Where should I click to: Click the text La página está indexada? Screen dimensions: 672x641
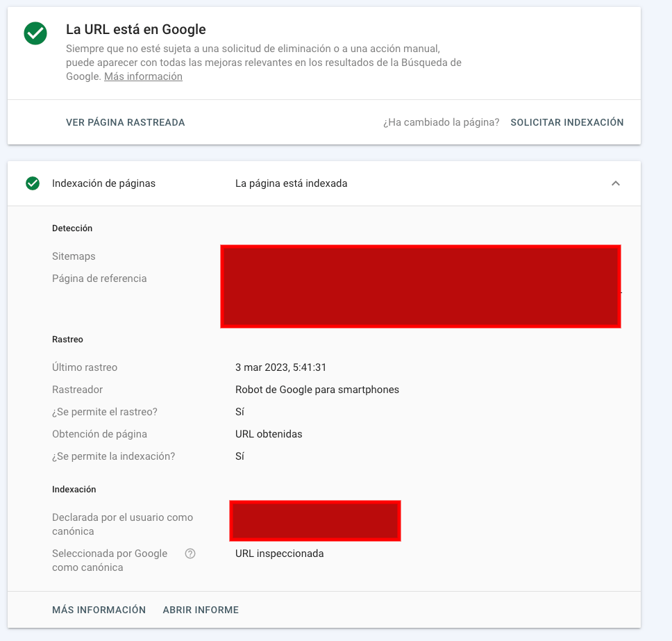[x=292, y=183]
